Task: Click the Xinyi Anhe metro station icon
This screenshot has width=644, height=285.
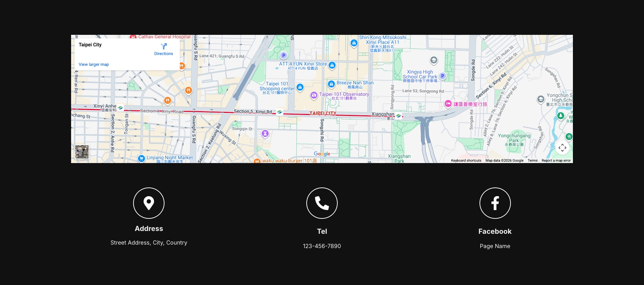Action: 120,108
